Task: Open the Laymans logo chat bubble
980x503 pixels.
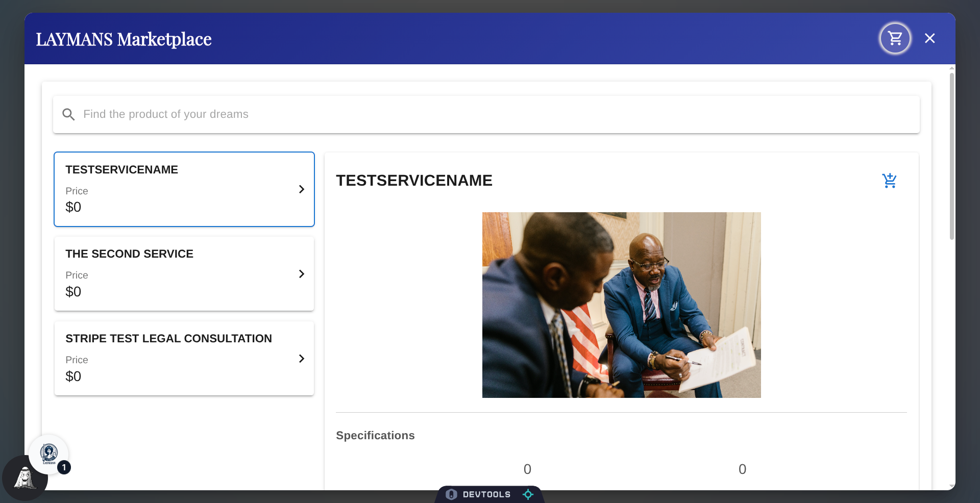Action: [48, 453]
